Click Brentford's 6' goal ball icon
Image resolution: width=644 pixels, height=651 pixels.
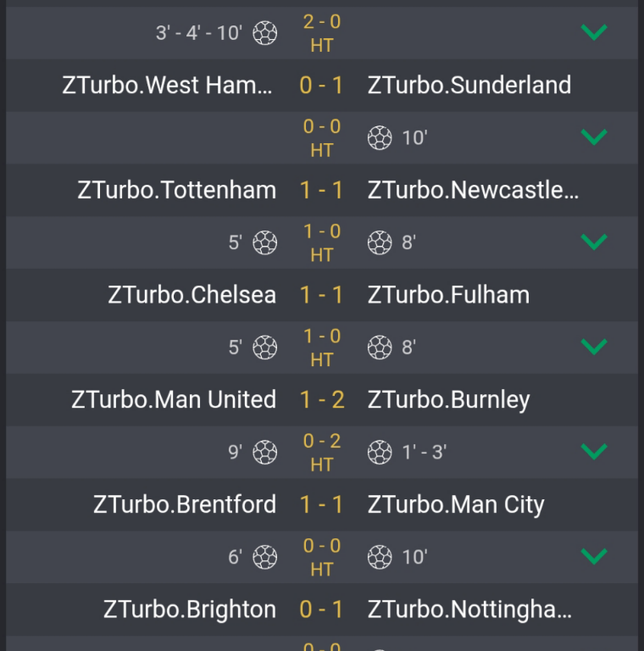[265, 557]
